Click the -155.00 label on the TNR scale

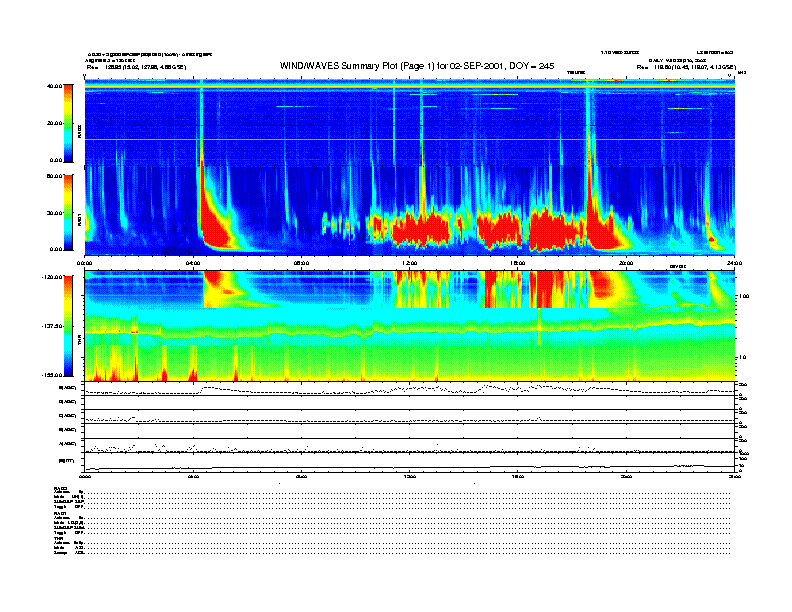tap(53, 375)
